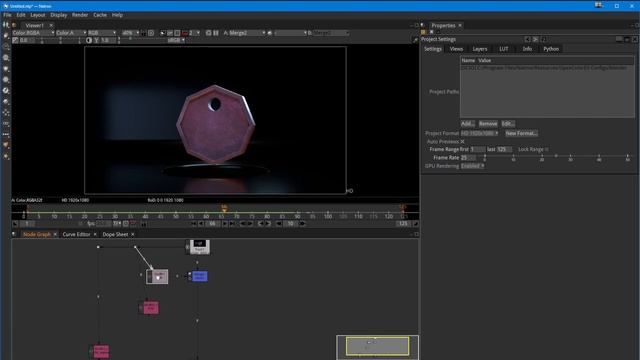Toggle the Lock Range checkbox
The image size is (640, 360).
tap(547, 149)
